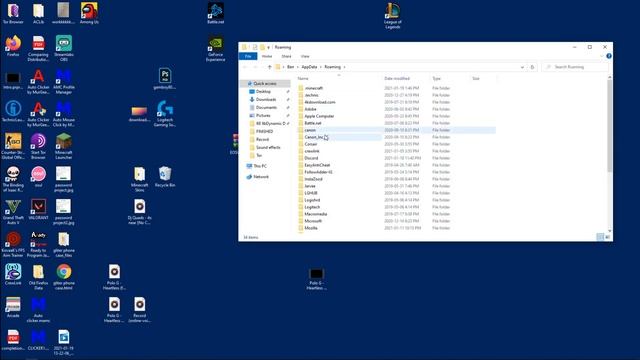Select Downloads in the navigation pane
Image resolution: width=640 pixels, height=360 pixels.
click(266, 100)
